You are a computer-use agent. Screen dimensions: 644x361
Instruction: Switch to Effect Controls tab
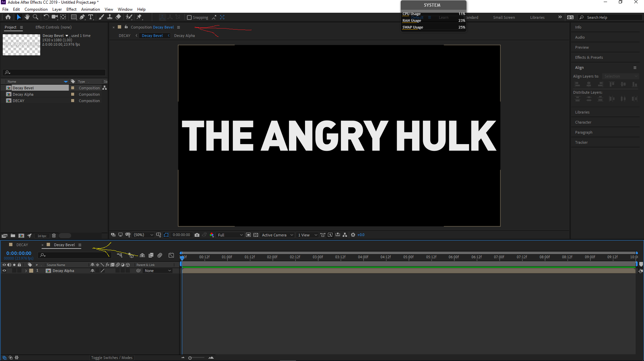(53, 27)
